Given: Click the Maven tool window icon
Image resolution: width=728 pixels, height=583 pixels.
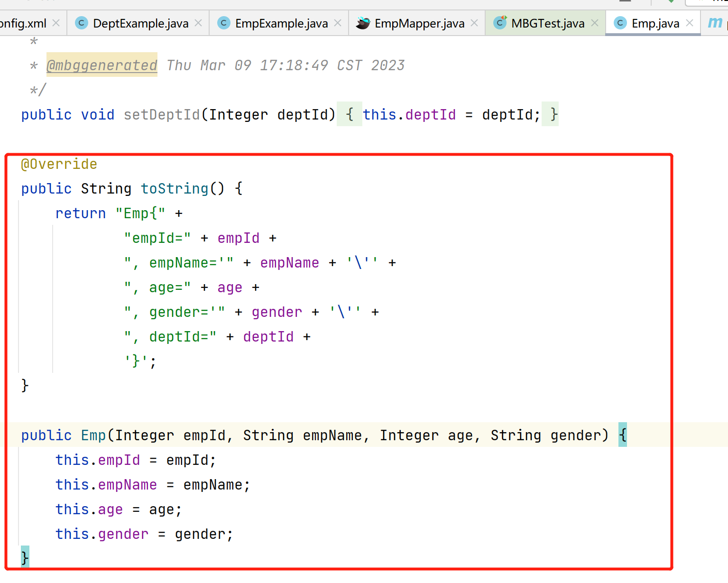Looking at the screenshot, I should pyautogui.click(x=715, y=23).
